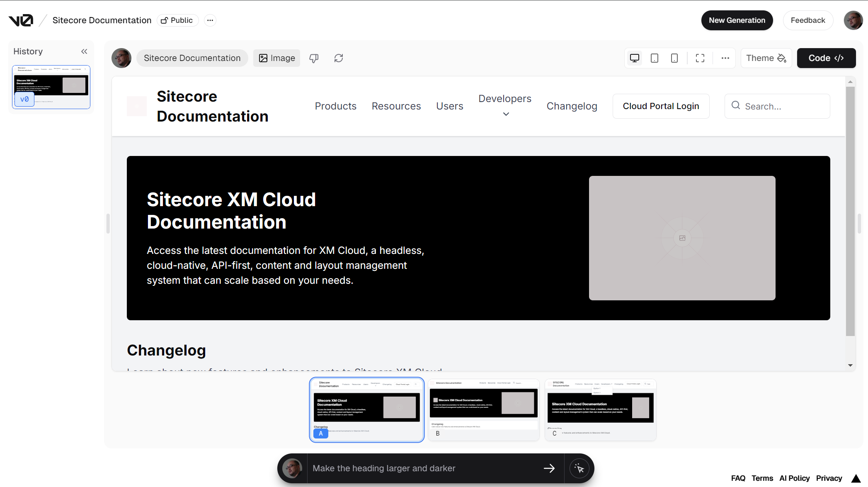Image resolution: width=868 pixels, height=487 pixels.
Task: Select variant C thumbnail
Action: pyautogui.click(x=601, y=410)
